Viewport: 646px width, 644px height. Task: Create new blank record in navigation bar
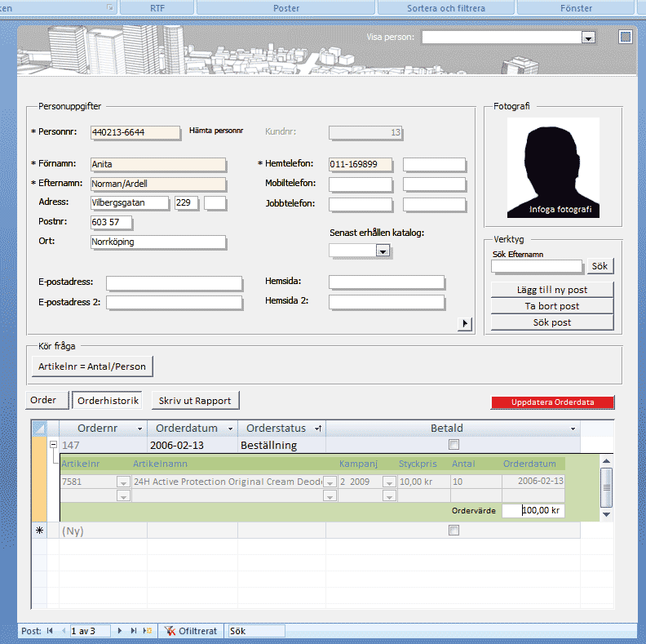click(148, 630)
